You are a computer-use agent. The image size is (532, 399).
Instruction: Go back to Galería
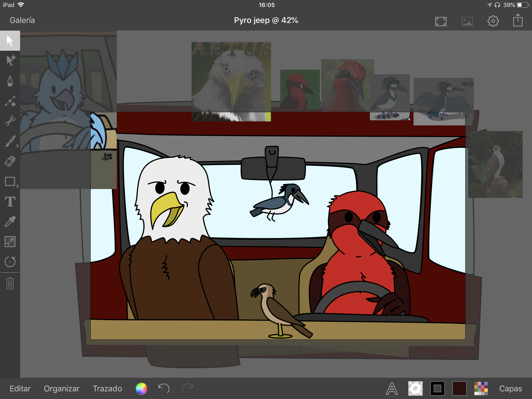coord(22,20)
